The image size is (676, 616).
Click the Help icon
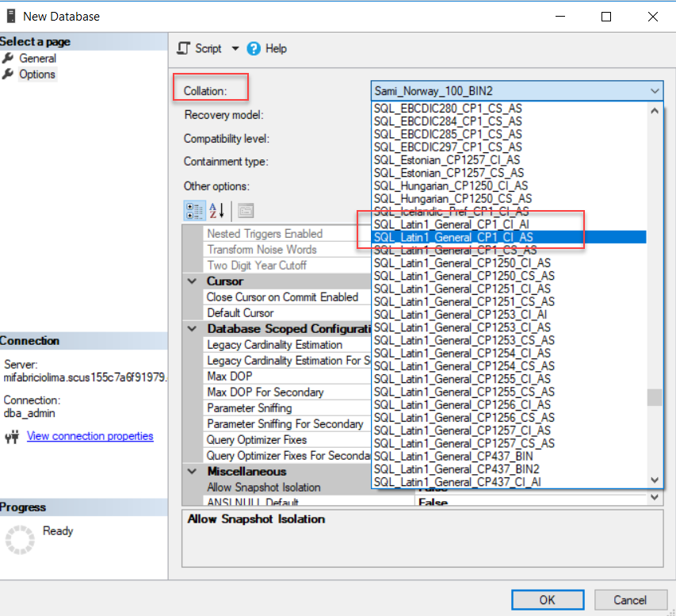coord(254,48)
